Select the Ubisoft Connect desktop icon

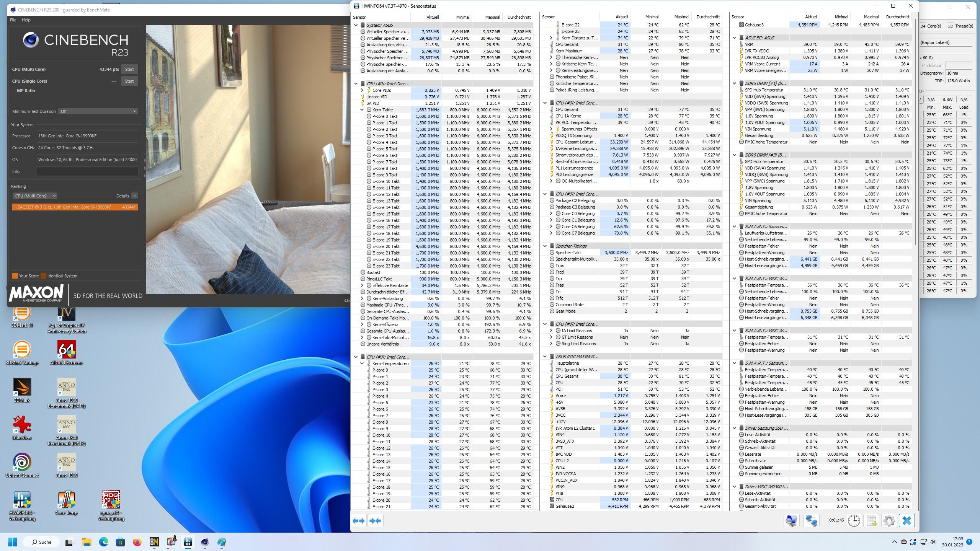click(22, 465)
